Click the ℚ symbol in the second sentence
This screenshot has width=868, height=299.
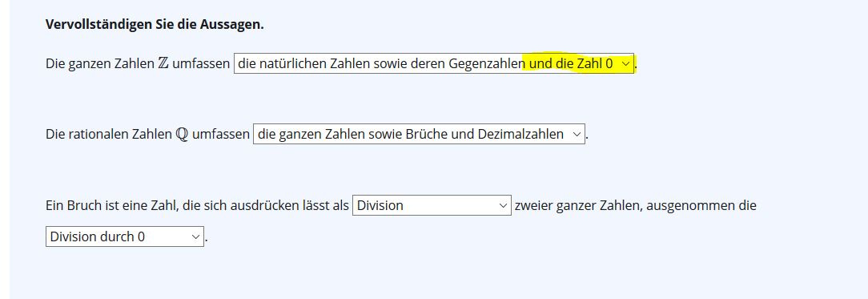point(182,135)
